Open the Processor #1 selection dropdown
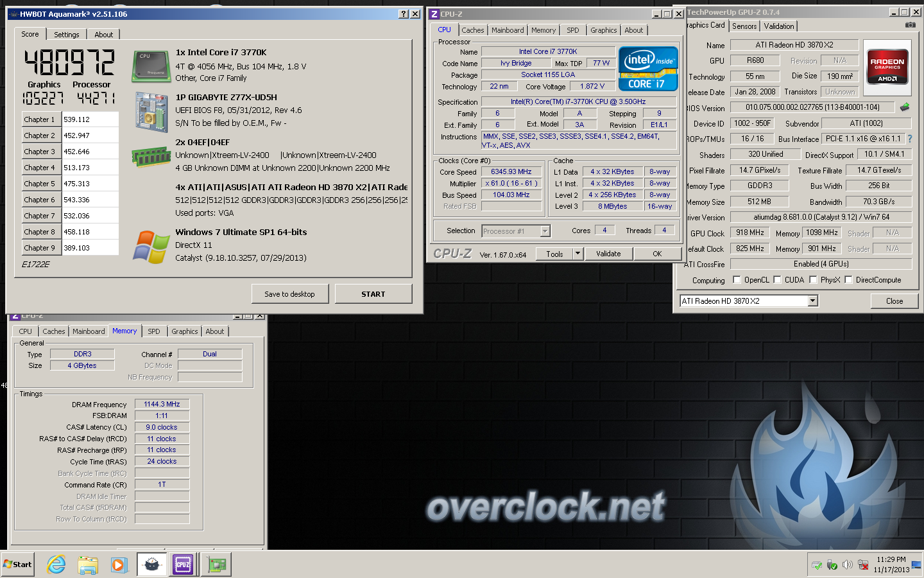Image resolution: width=924 pixels, height=578 pixels. click(545, 231)
